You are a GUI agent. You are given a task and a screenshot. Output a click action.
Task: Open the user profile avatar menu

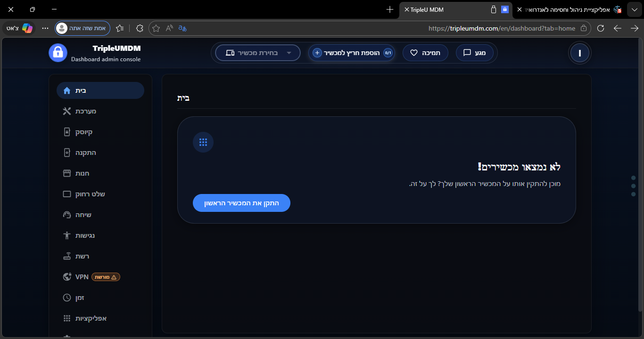point(579,53)
